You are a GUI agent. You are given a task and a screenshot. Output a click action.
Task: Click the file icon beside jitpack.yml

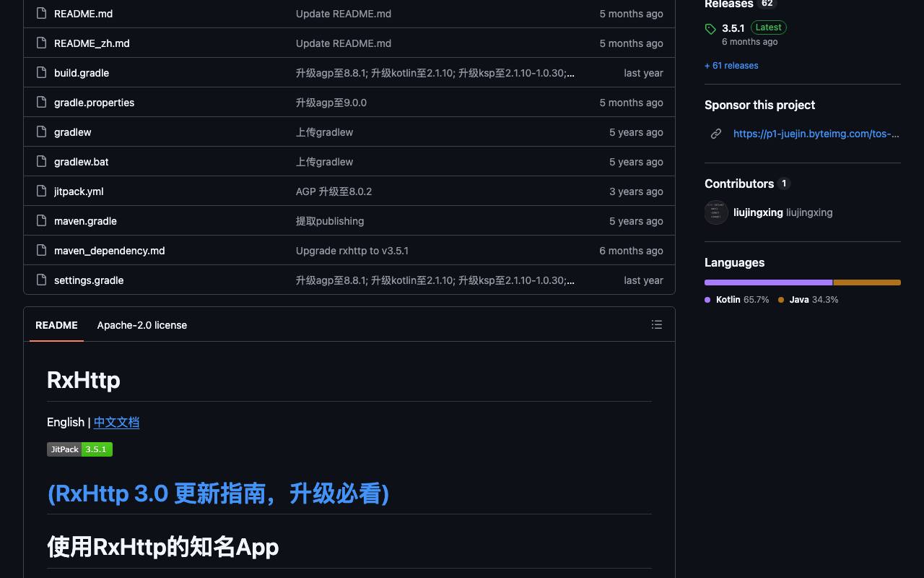click(x=41, y=191)
